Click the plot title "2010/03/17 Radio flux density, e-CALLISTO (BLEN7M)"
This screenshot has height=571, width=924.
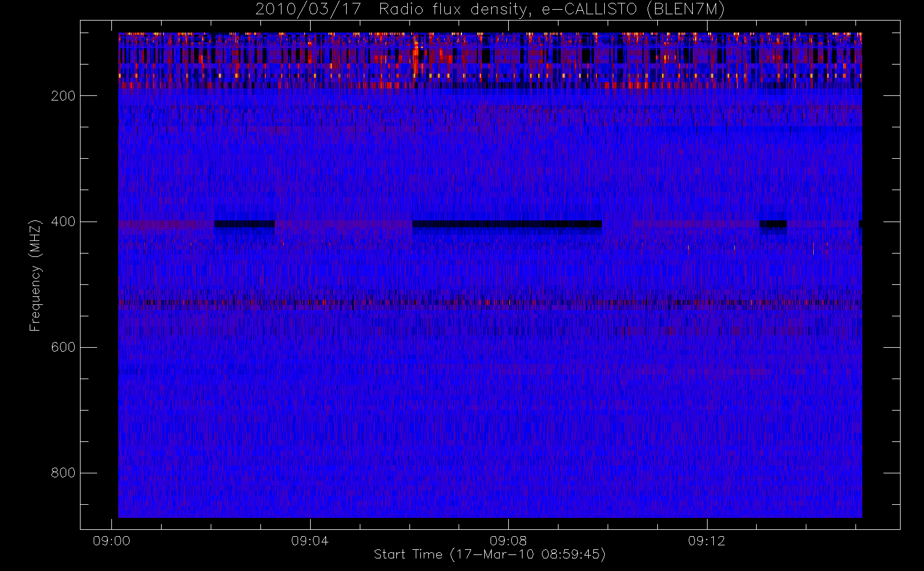pos(490,9)
